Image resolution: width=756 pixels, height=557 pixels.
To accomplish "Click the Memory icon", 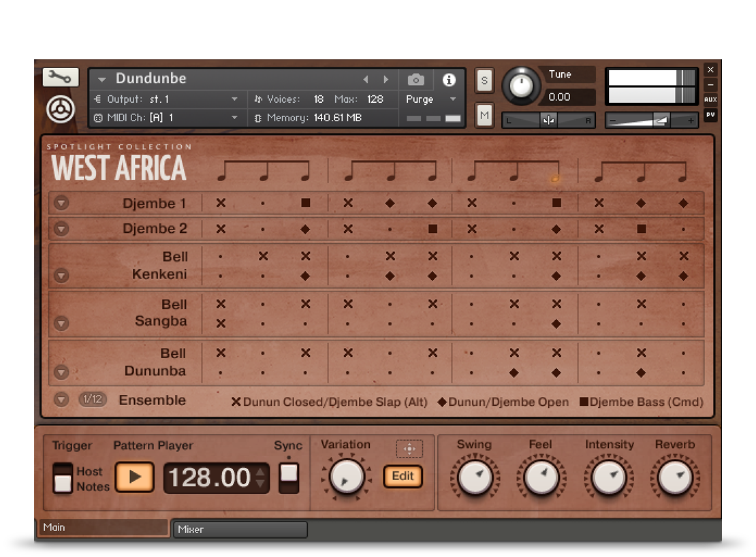I will (x=258, y=118).
